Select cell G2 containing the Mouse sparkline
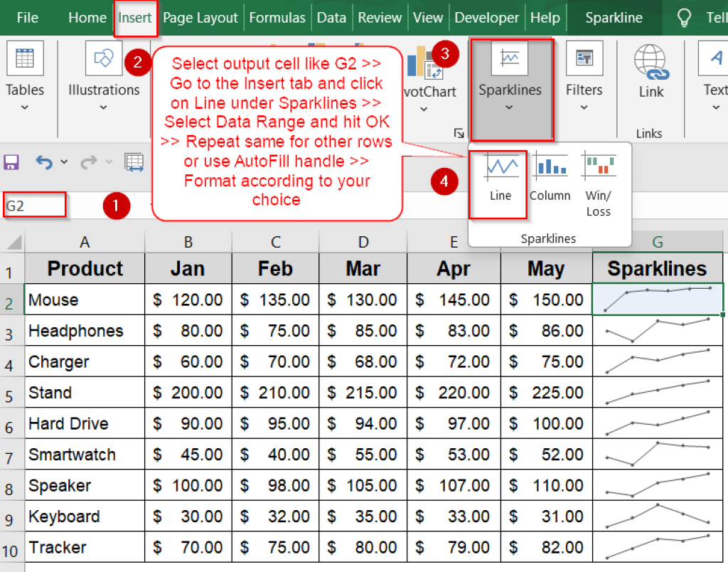The image size is (728, 572). point(655,300)
